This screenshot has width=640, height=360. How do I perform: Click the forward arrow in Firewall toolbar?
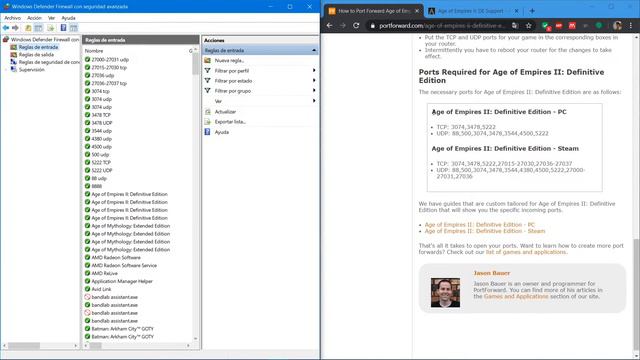click(x=15, y=28)
